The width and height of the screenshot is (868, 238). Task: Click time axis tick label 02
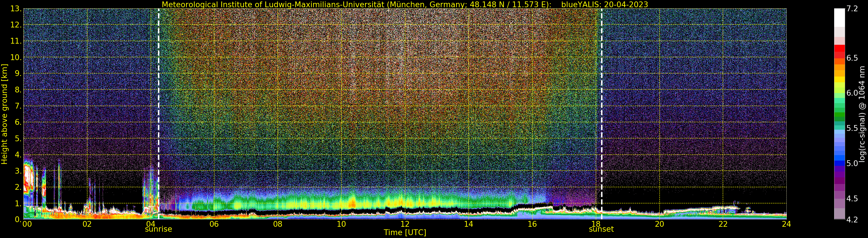tap(87, 224)
